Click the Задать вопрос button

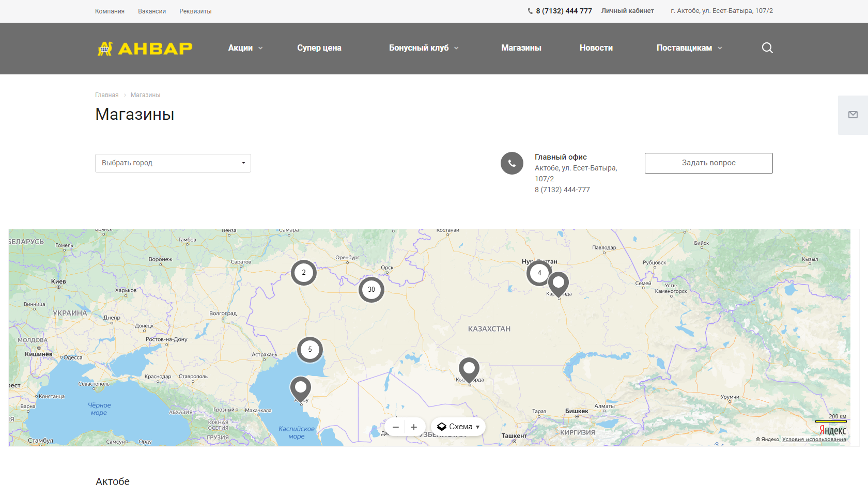709,163
